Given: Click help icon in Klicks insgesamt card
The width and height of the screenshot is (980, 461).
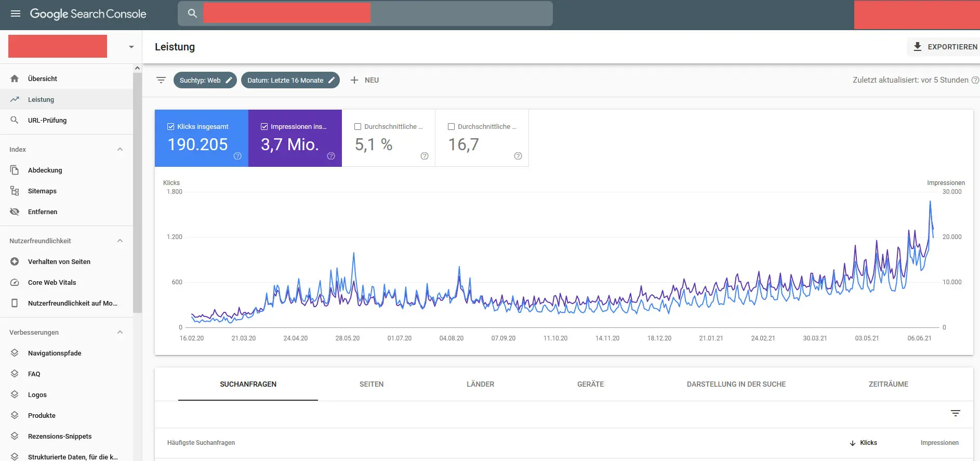Looking at the screenshot, I should [x=237, y=156].
